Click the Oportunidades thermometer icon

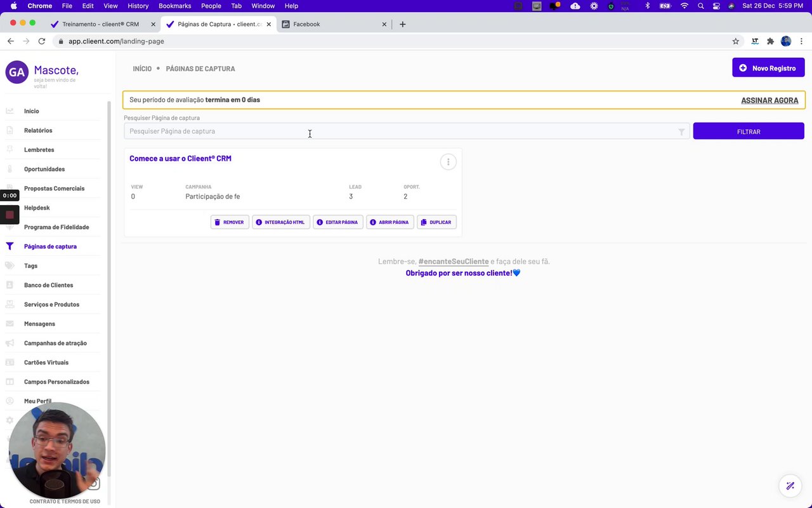click(10, 169)
